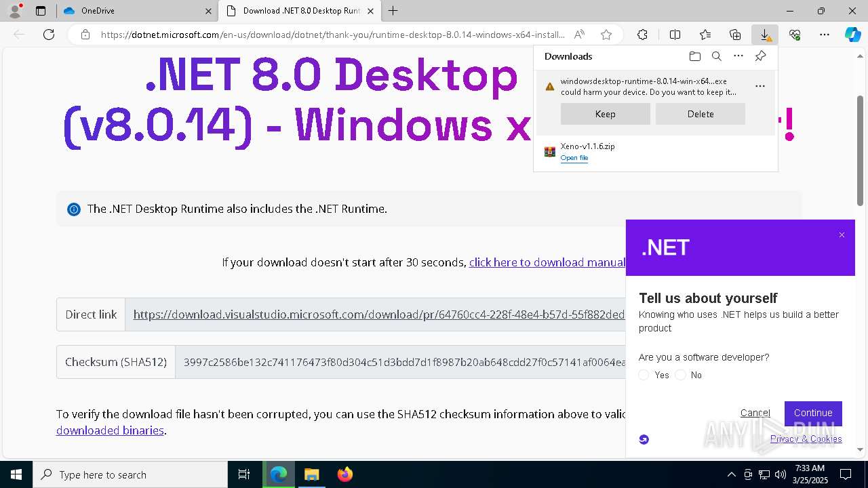Open the tab actions menu icon
This screenshot has width=868, height=488.
point(41,11)
